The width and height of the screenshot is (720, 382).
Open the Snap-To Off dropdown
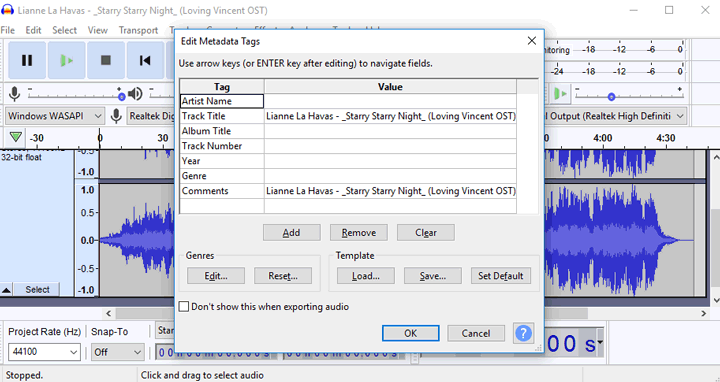tap(118, 352)
